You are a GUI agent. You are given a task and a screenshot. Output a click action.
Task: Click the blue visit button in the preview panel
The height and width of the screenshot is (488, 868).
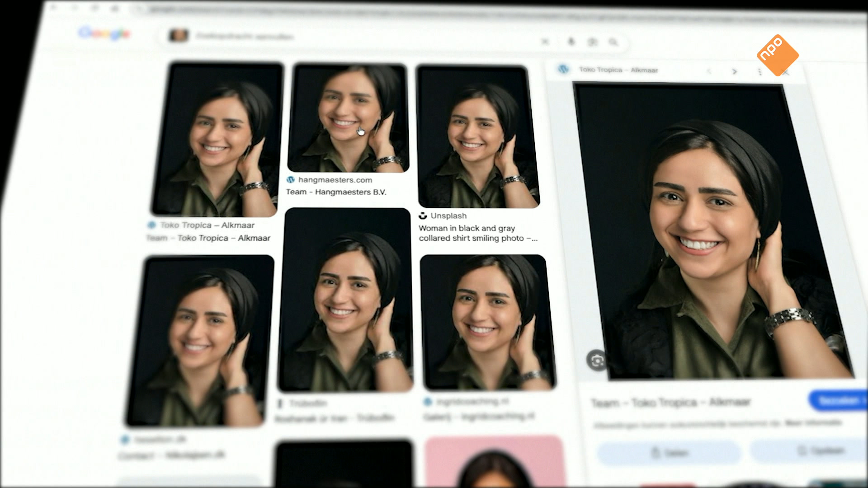[x=839, y=400]
